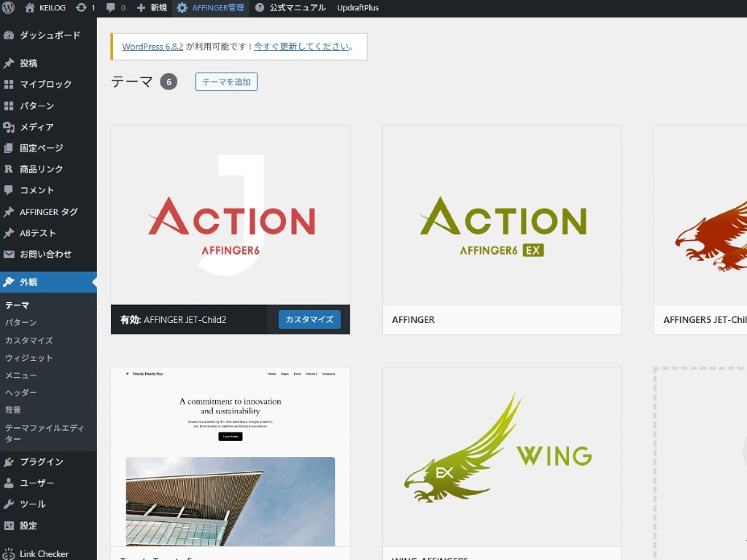Image resolution: width=747 pixels, height=560 pixels.
Task: Click the ユーザー person icon
Action: click(9, 483)
